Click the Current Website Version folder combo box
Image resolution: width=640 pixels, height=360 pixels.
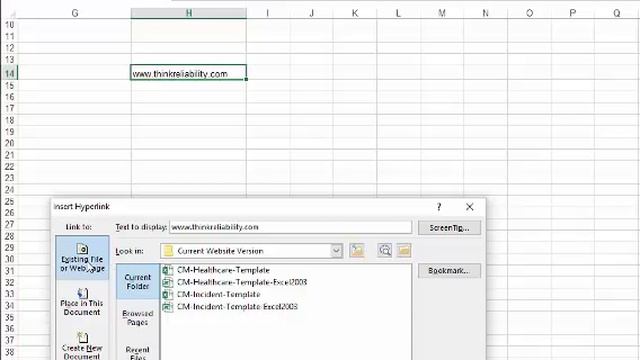[x=251, y=251]
